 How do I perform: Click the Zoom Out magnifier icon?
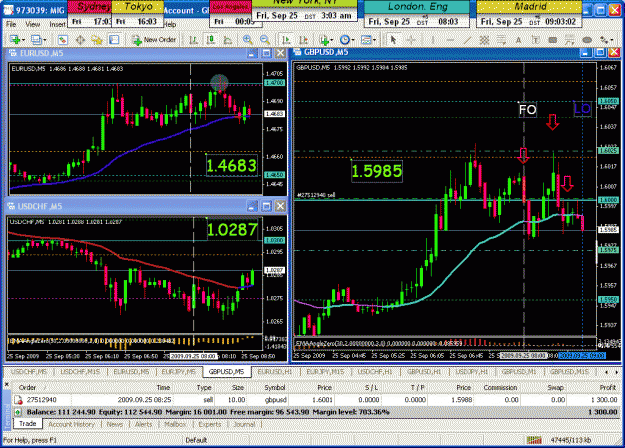(x=265, y=39)
